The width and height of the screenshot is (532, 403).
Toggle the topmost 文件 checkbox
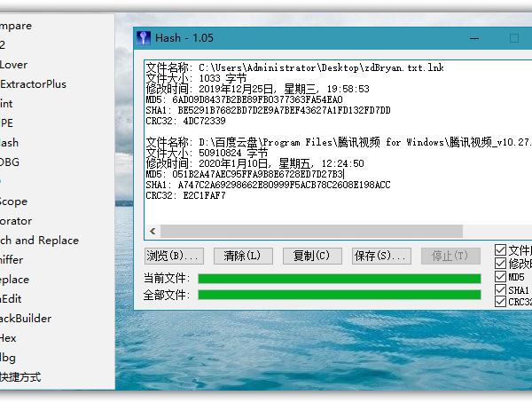(501, 250)
